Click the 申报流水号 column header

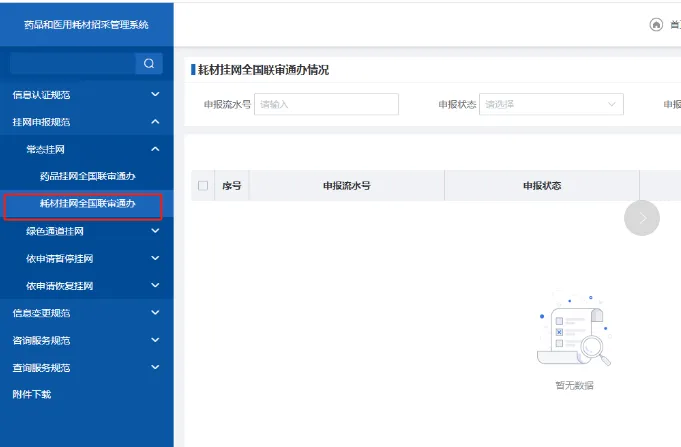click(347, 186)
